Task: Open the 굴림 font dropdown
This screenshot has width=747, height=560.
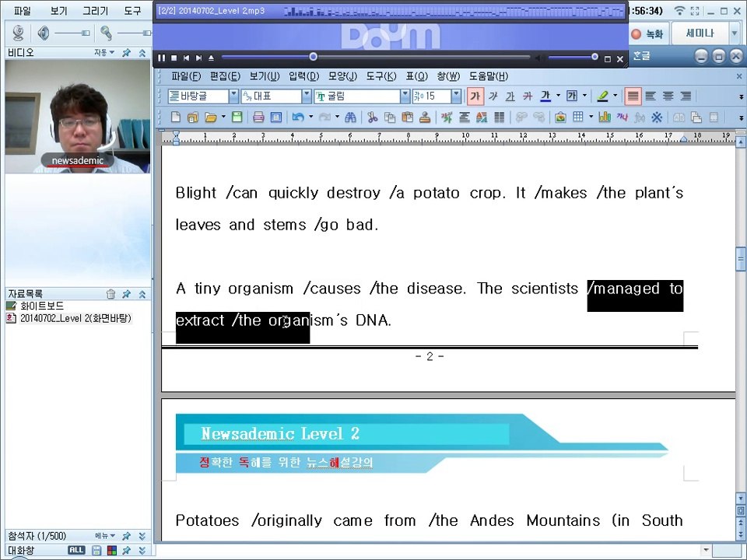Action: pyautogui.click(x=405, y=96)
